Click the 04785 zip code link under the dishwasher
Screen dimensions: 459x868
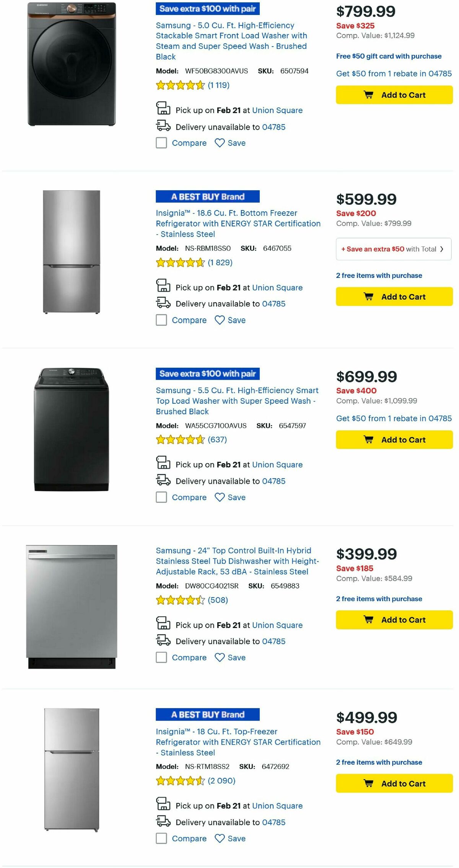273,641
